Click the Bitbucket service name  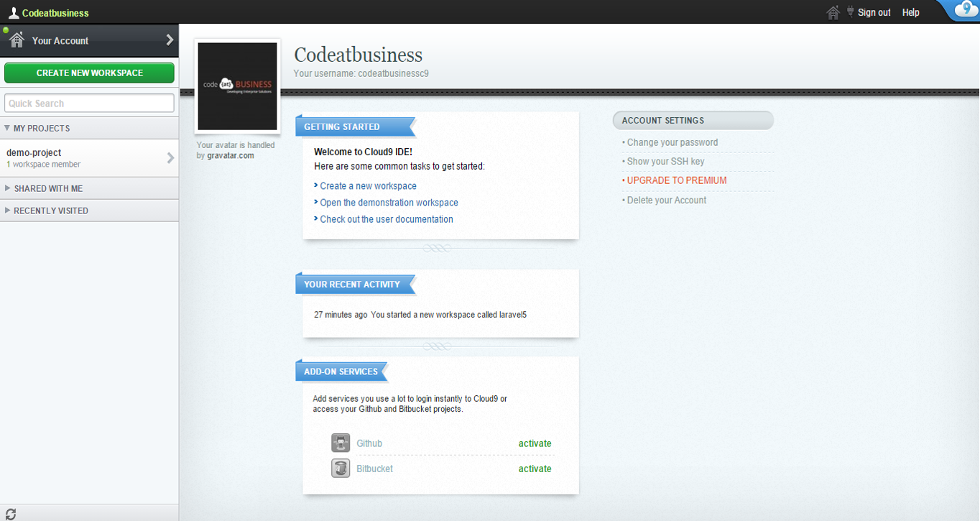pos(374,469)
